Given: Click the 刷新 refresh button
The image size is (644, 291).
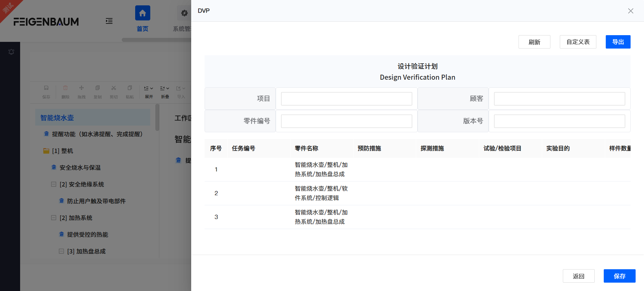Looking at the screenshot, I should click(x=534, y=42).
